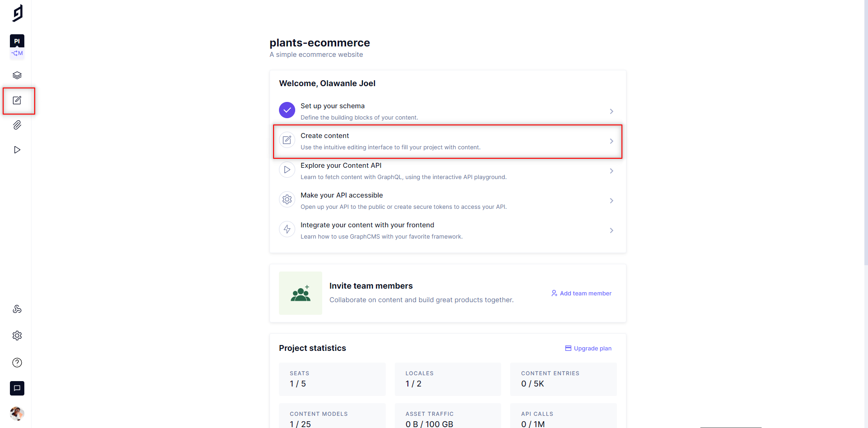
Task: Click the PI project avatar in sidebar
Action: pyautogui.click(x=17, y=41)
